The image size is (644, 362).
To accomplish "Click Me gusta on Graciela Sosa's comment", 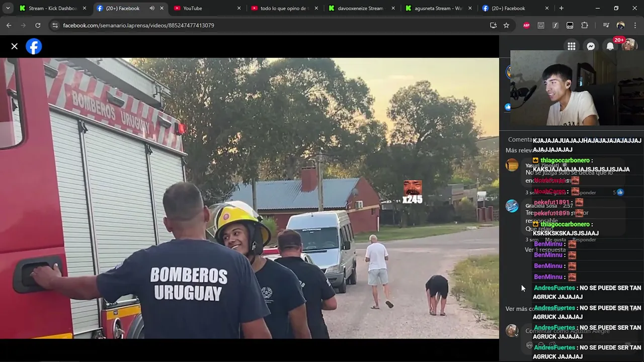I will (555, 240).
